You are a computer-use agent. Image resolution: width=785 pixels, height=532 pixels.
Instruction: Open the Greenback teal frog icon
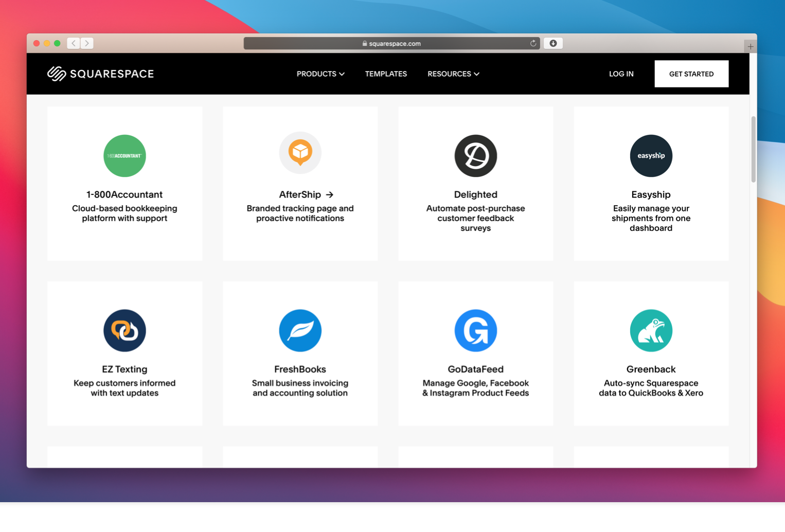click(x=651, y=330)
